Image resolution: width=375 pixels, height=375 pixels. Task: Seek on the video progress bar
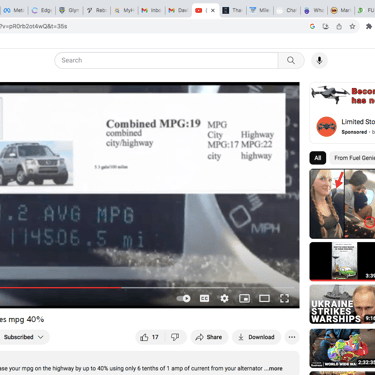pos(147,287)
